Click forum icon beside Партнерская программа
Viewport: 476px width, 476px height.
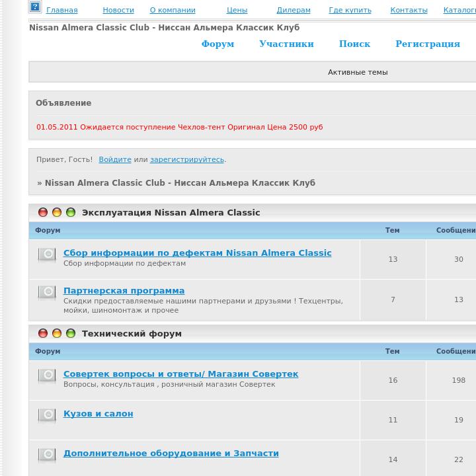tap(47, 292)
